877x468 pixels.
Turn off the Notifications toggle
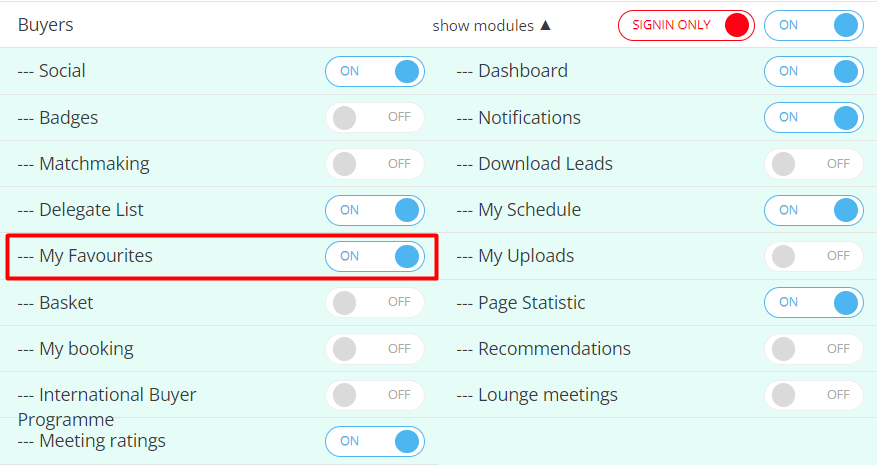coord(813,117)
